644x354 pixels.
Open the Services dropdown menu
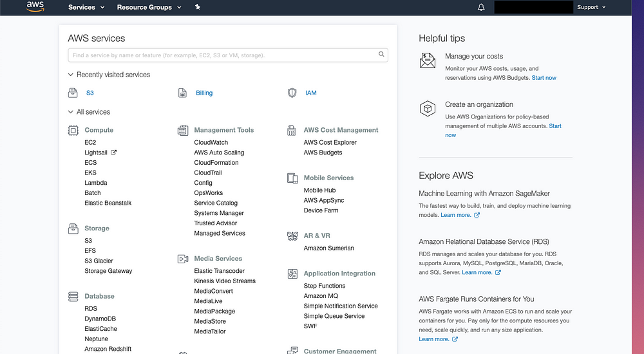point(86,7)
